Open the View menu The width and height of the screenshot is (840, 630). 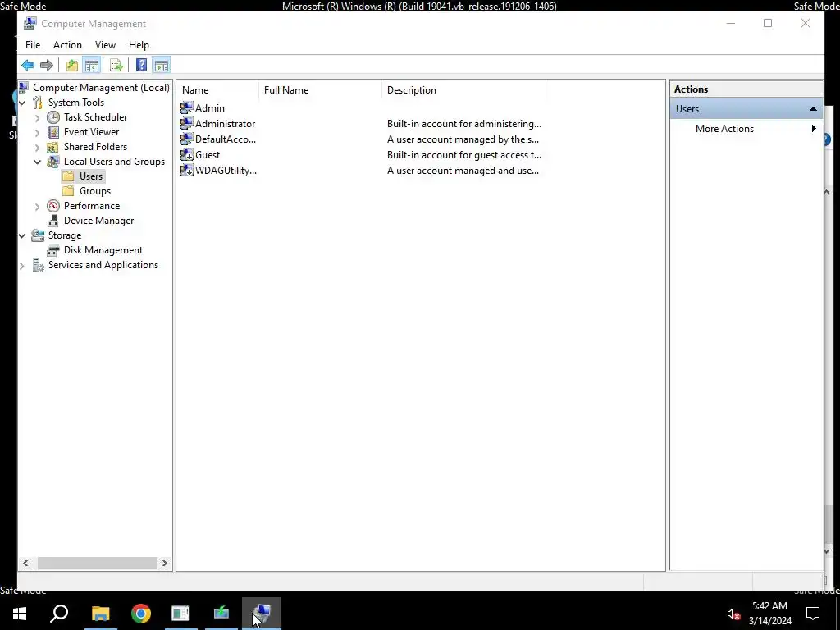pos(105,45)
